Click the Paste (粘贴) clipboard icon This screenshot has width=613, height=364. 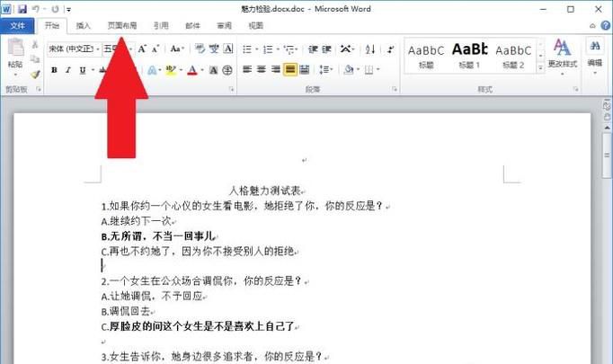click(15, 48)
